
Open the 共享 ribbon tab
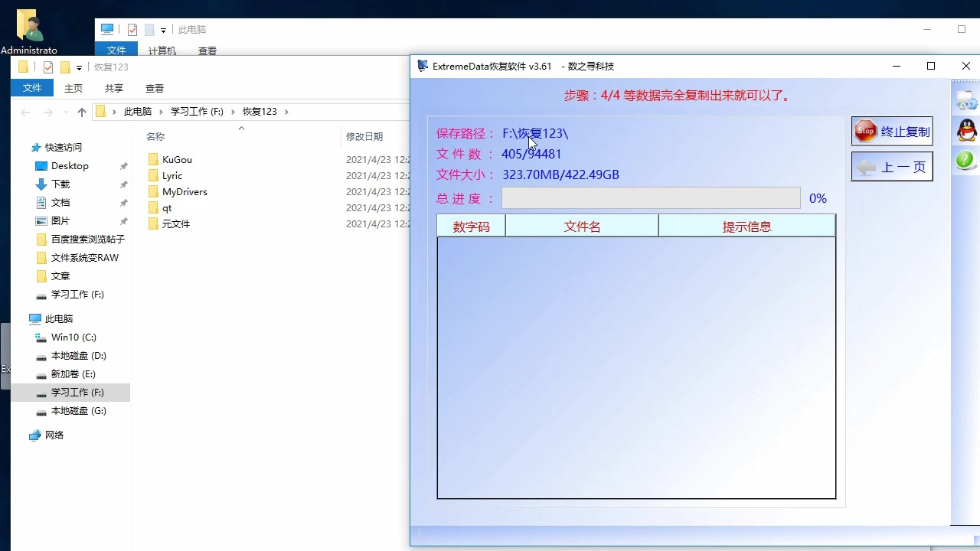pyautogui.click(x=114, y=88)
